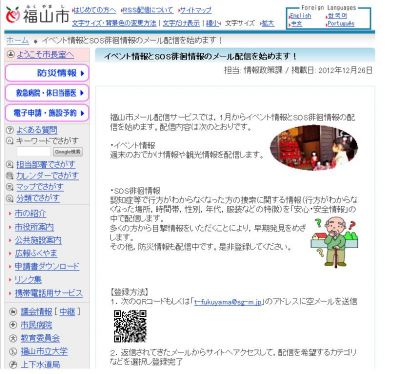
Task: Open the 市の紹介 link
Action: (30, 214)
